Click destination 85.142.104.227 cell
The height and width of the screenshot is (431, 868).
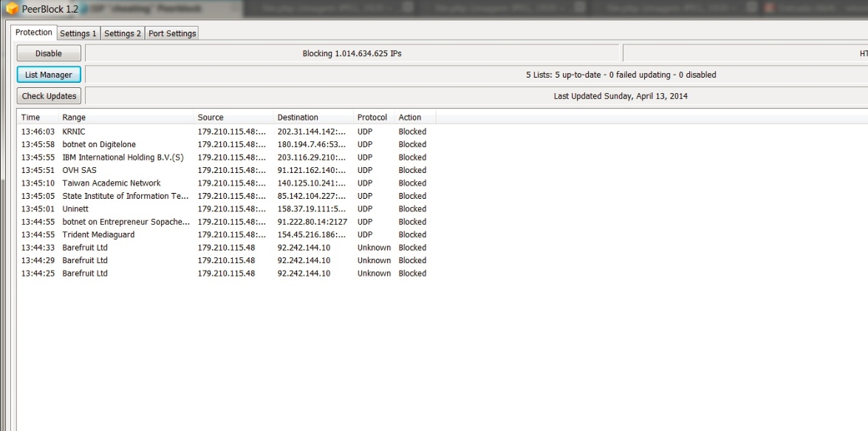point(312,196)
